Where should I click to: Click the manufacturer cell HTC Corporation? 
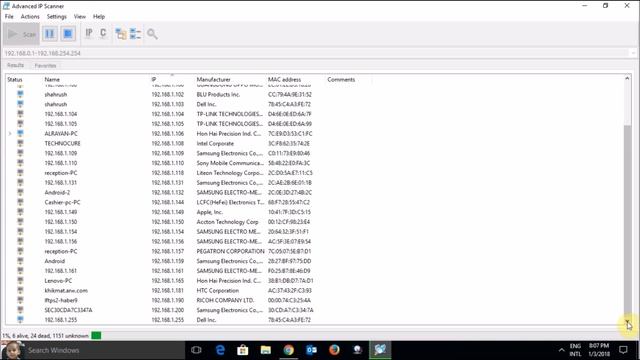coord(218,290)
